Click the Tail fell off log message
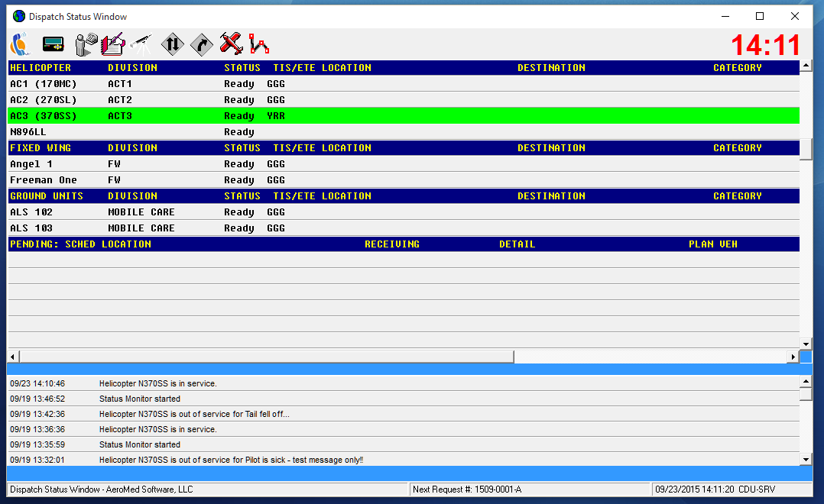This screenshot has height=504, width=824. [194, 414]
